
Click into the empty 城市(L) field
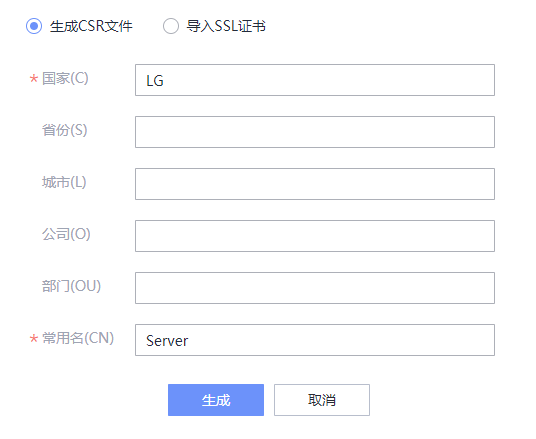315,184
